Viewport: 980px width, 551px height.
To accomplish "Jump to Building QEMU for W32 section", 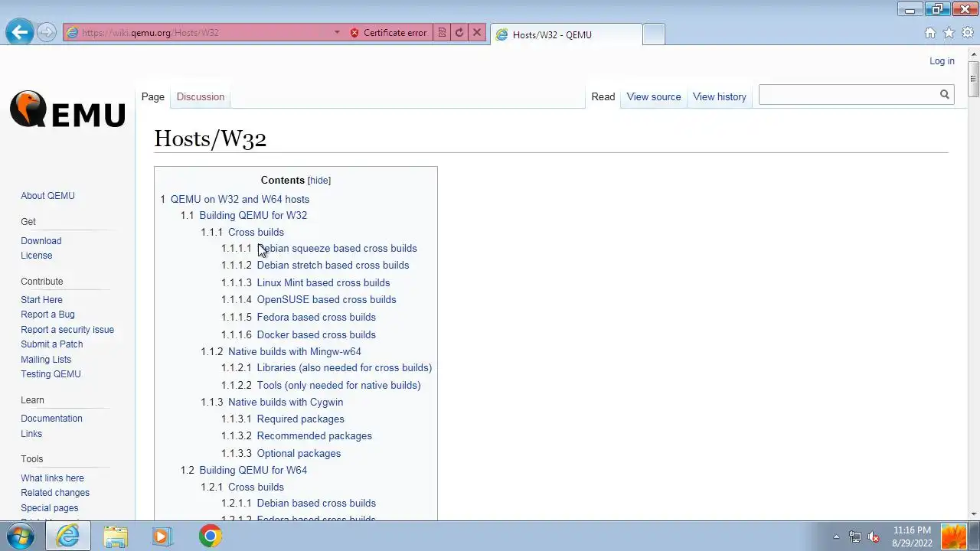I will pyautogui.click(x=253, y=216).
